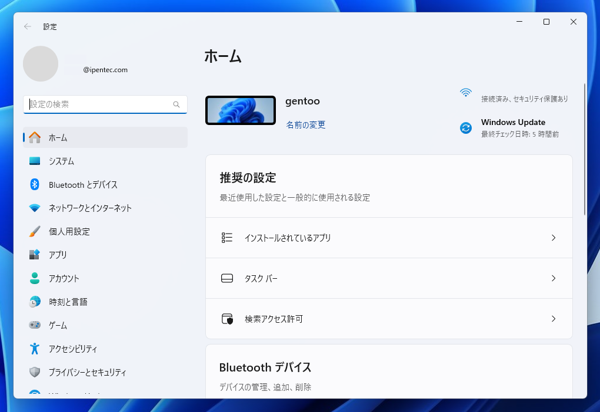This screenshot has height=412, width=600.
Task: Click 名前の変更 link
Action: [305, 125]
